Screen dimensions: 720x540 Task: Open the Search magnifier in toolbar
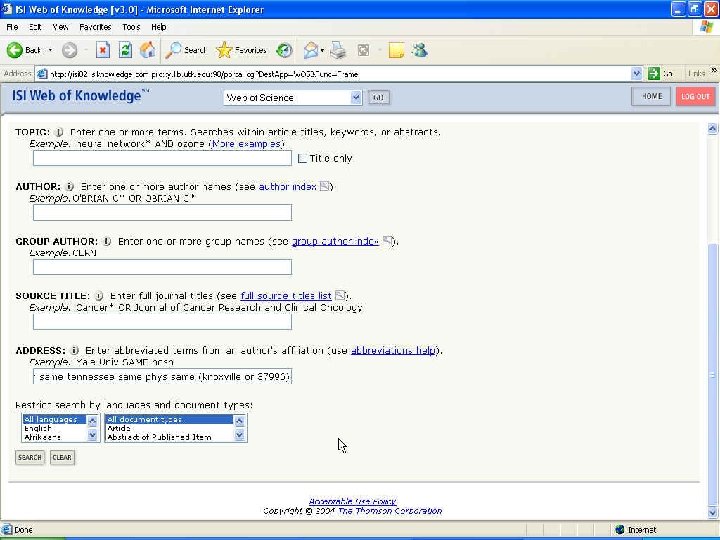tap(174, 50)
